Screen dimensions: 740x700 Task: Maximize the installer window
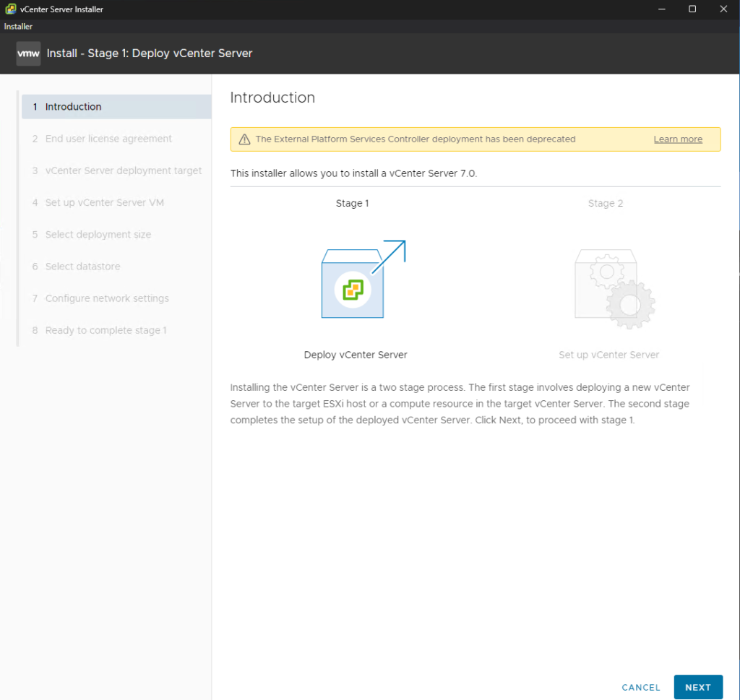pyautogui.click(x=692, y=9)
